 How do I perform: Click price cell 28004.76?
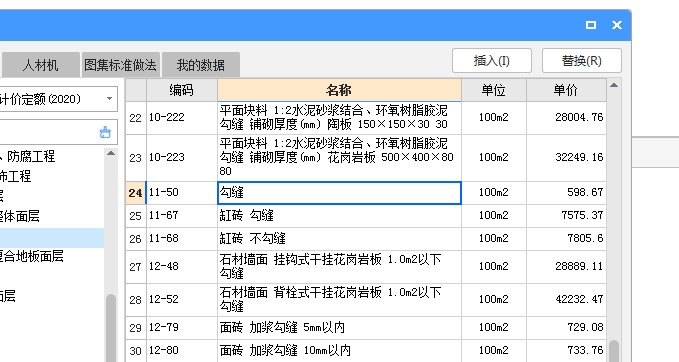[x=566, y=118]
